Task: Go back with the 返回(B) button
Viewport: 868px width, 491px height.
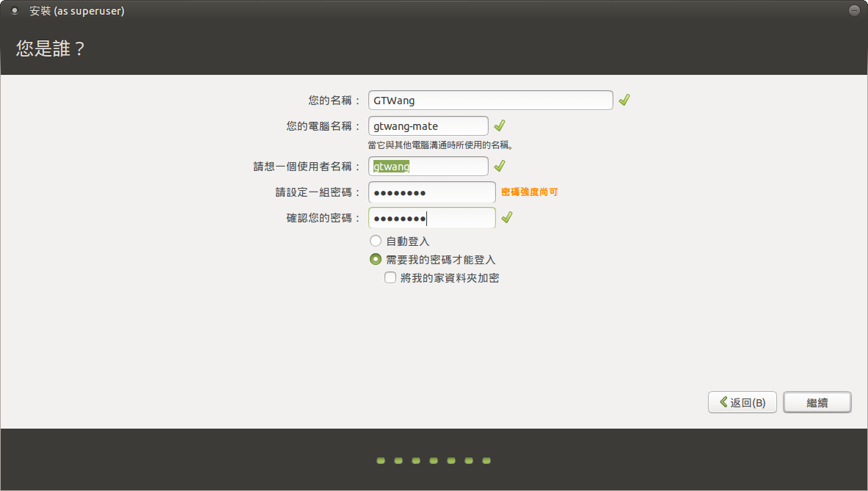Action: pyautogui.click(x=742, y=402)
